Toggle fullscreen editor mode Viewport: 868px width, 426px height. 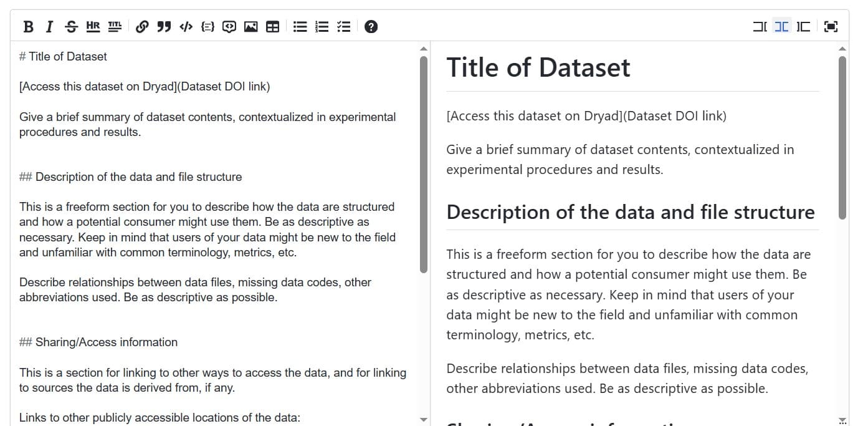pyautogui.click(x=831, y=26)
